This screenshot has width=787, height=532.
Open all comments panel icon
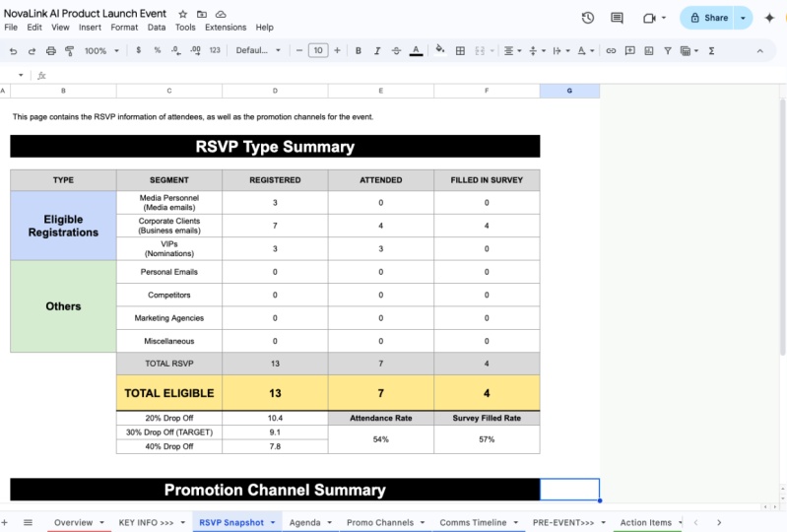[x=617, y=18]
